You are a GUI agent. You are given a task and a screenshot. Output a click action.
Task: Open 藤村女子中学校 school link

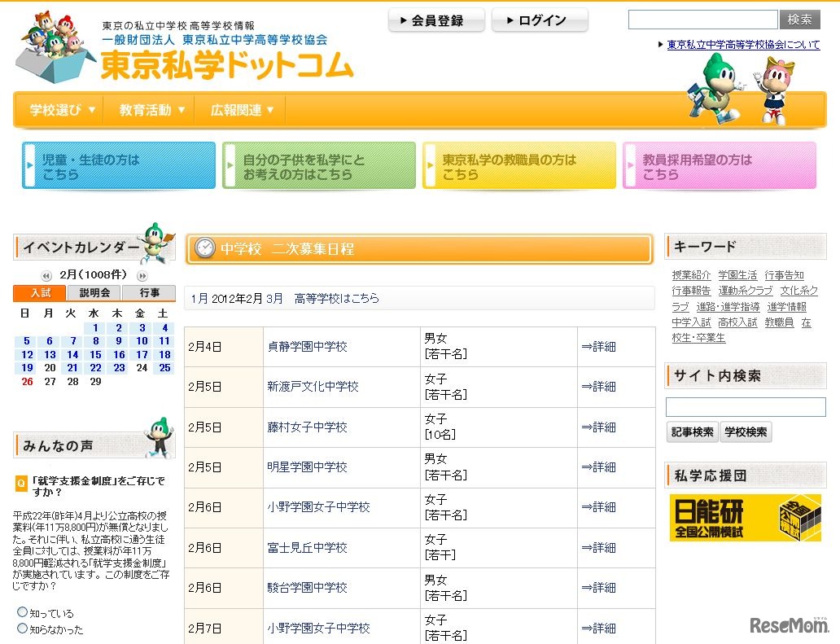[307, 427]
